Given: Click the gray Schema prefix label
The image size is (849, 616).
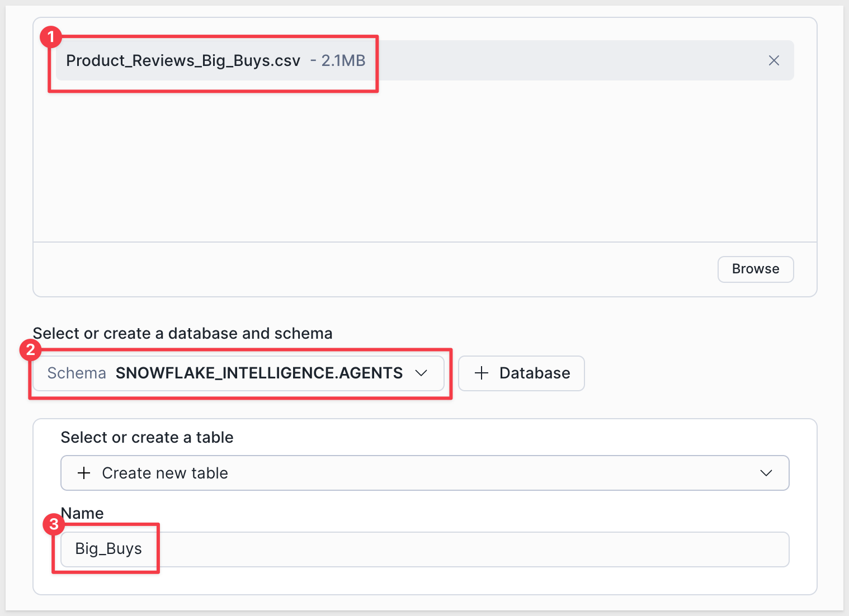Looking at the screenshot, I should coord(77,373).
